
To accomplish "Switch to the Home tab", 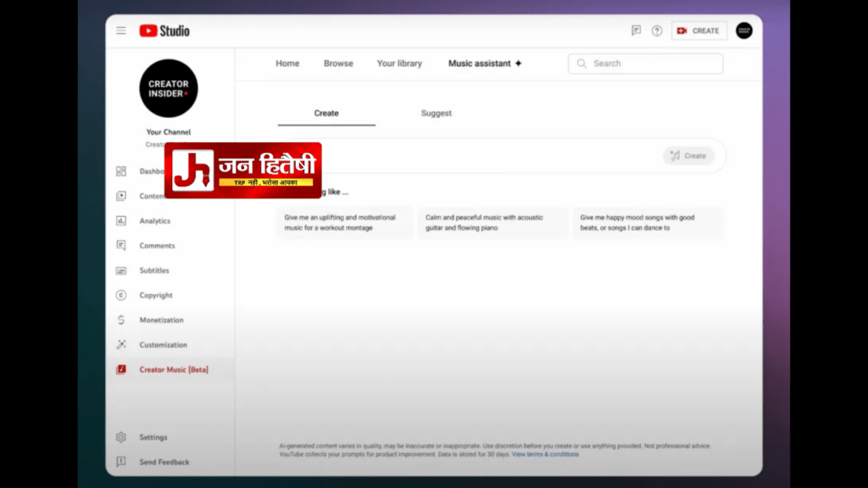I will pyautogui.click(x=287, y=64).
